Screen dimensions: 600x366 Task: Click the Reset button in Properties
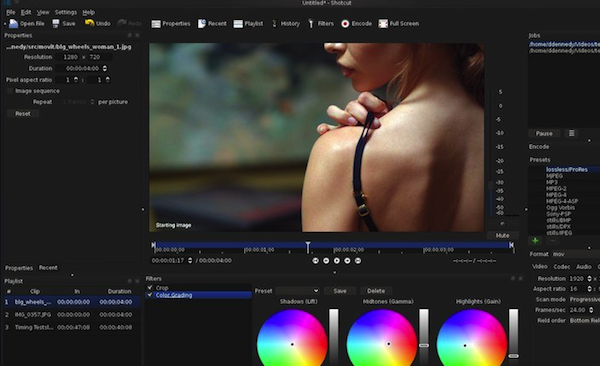23,114
